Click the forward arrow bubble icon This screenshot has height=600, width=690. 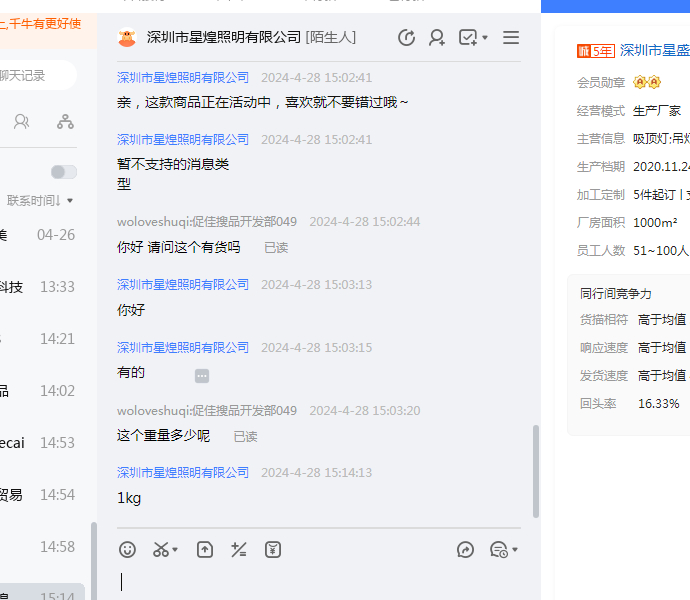(465, 549)
